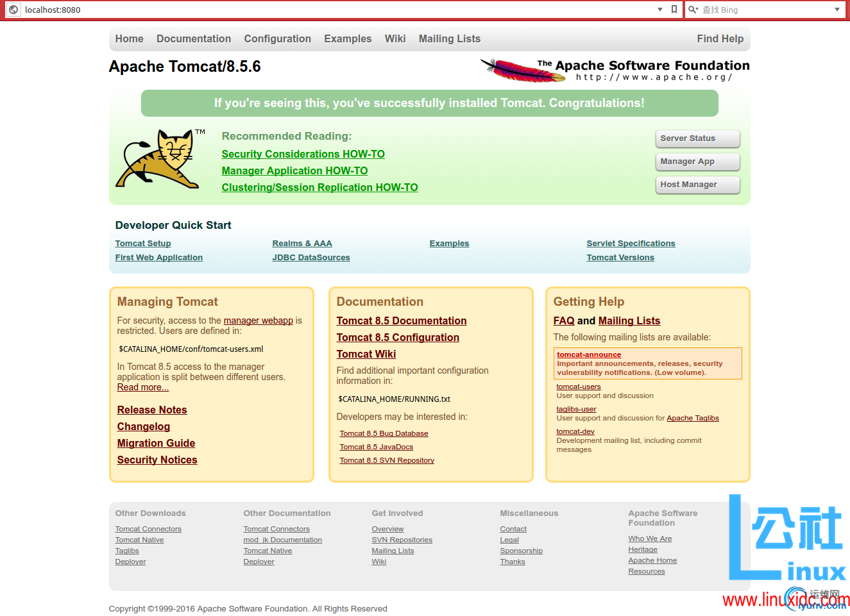
Task: Open the taglibs-user mailing list link
Action: [576, 409]
